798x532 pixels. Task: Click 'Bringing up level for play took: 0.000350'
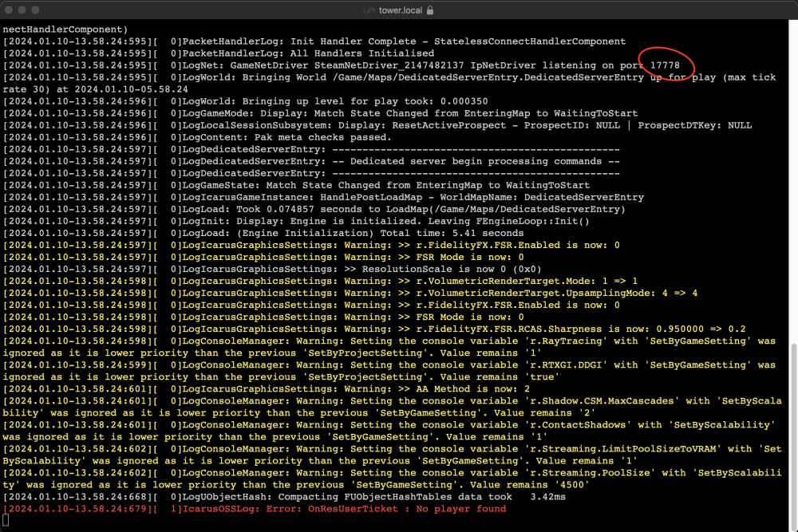[365, 101]
